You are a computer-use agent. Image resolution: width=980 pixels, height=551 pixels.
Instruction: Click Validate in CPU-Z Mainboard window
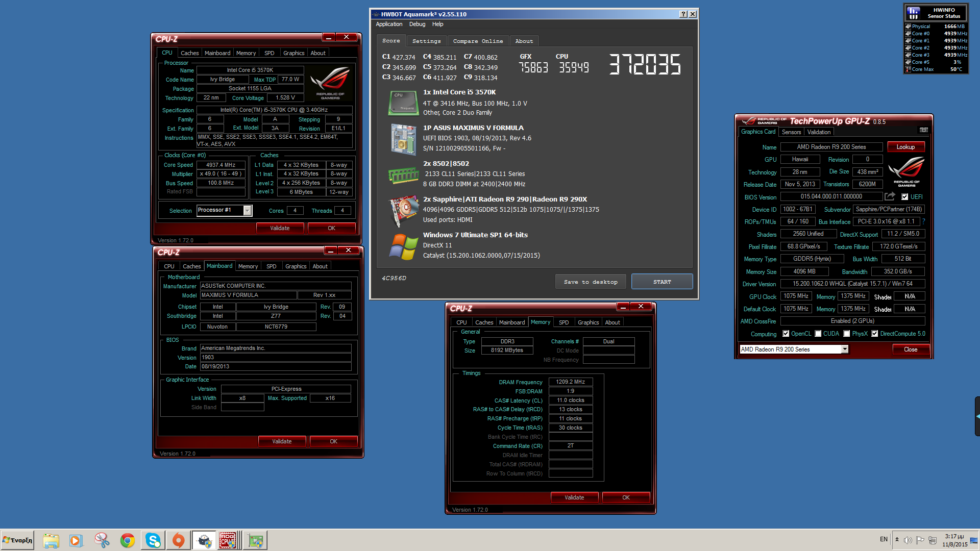point(282,441)
